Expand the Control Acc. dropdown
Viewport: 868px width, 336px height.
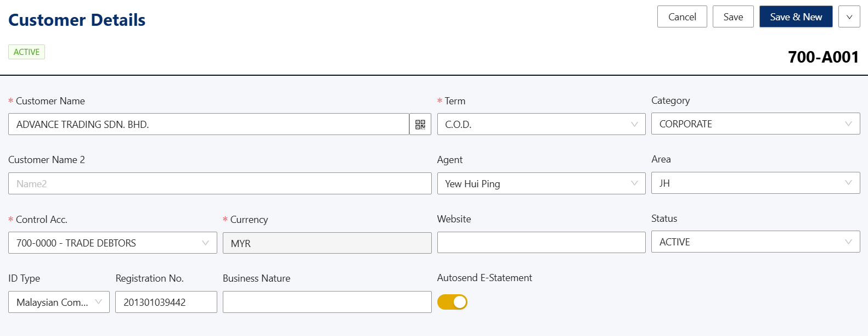pos(112,243)
